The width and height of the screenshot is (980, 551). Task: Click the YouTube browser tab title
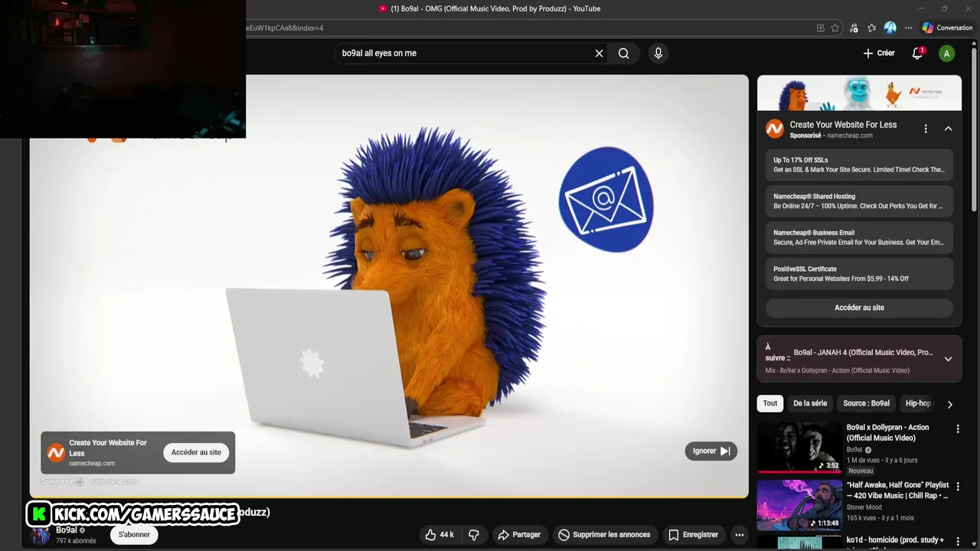(x=495, y=8)
